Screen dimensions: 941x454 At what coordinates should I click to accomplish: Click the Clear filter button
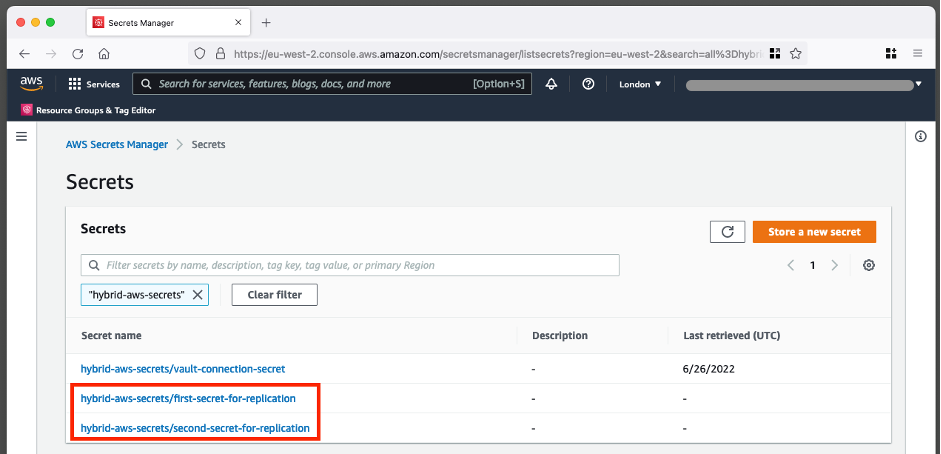(274, 295)
